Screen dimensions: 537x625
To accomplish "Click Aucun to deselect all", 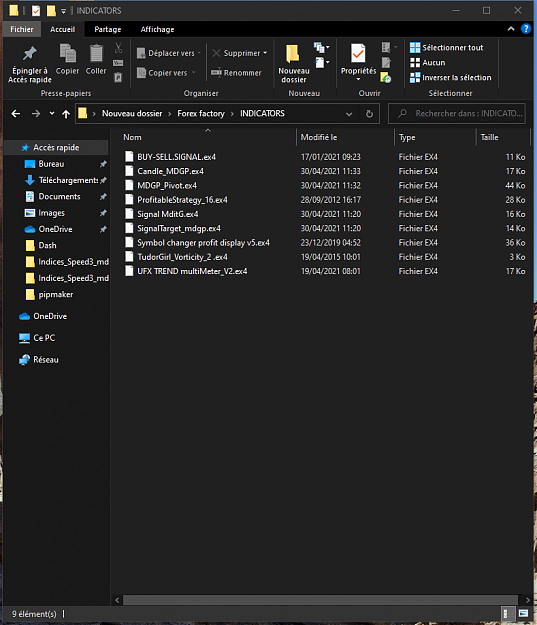I will pyautogui.click(x=428, y=63).
